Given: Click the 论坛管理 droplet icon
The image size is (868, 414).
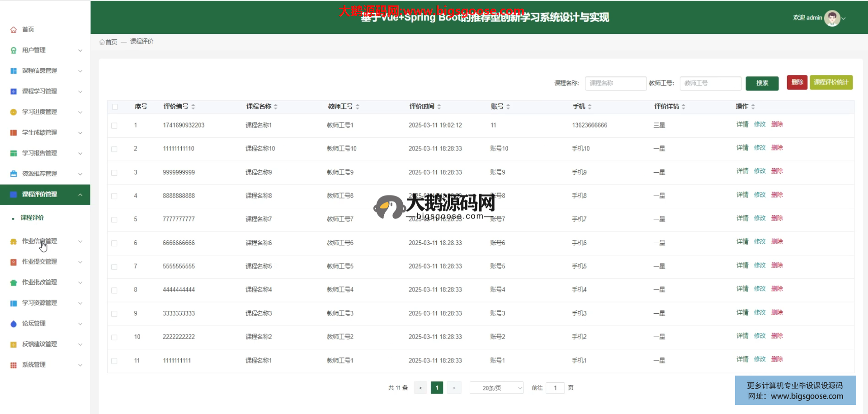Looking at the screenshot, I should pos(14,324).
